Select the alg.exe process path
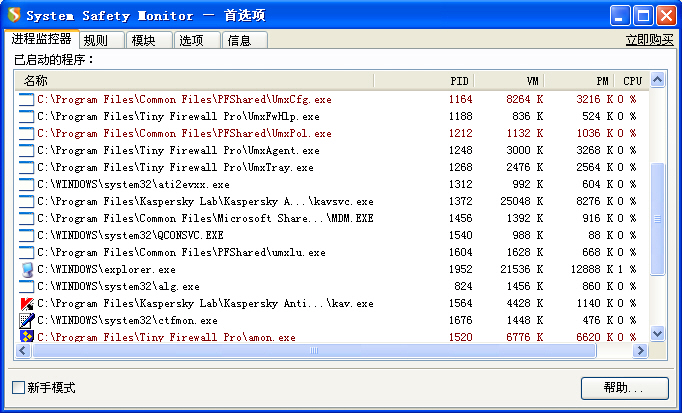 pos(118,286)
